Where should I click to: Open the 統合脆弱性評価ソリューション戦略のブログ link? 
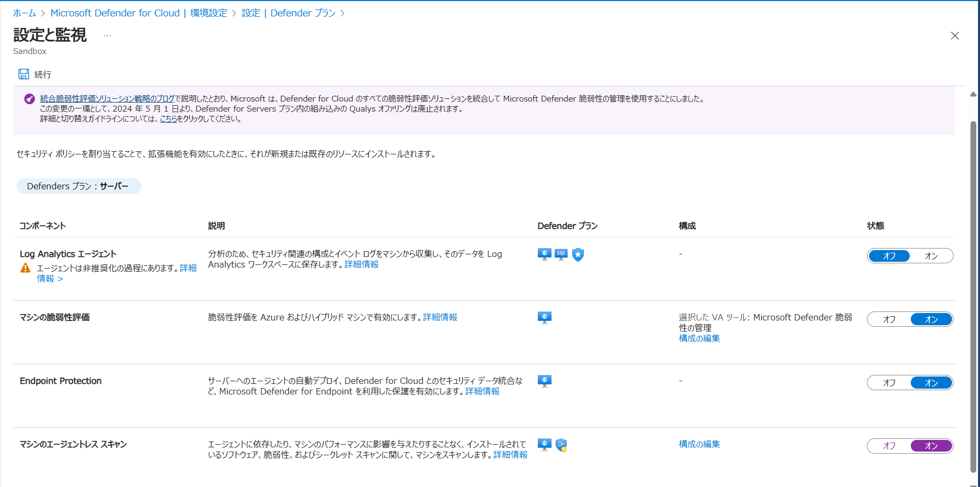click(x=107, y=99)
